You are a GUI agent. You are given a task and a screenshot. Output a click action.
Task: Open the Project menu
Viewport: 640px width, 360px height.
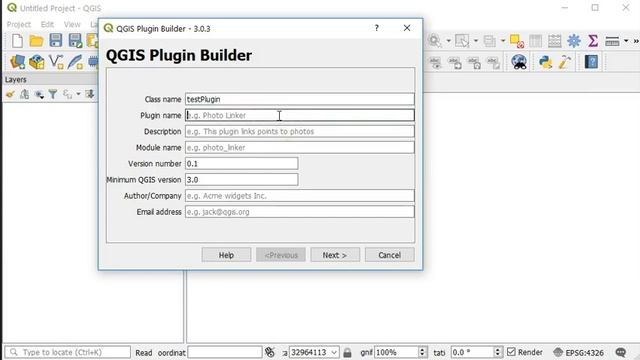click(x=19, y=24)
